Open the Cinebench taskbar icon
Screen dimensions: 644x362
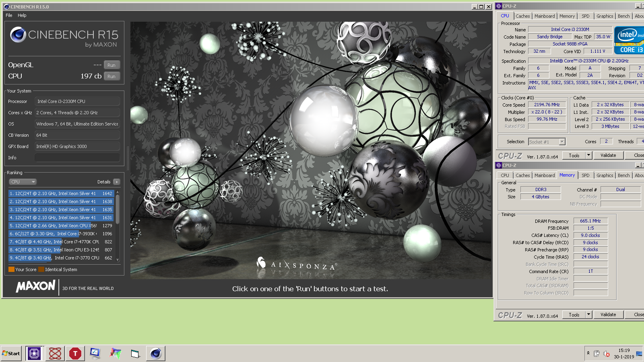pyautogui.click(x=155, y=354)
